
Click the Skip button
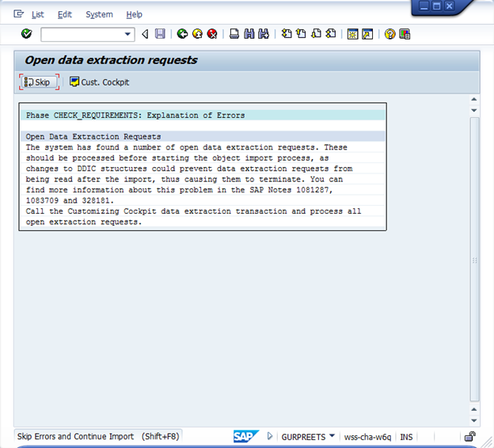pos(39,82)
